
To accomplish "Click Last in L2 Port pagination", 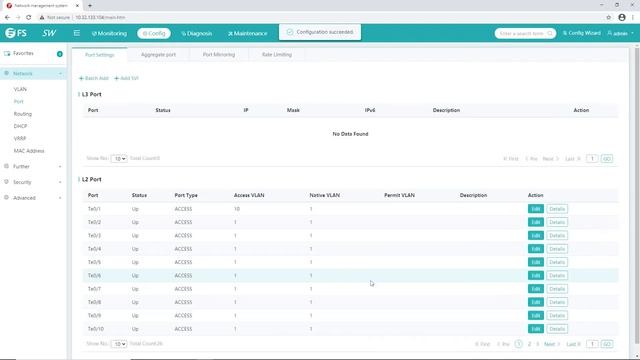I will (x=573, y=344).
